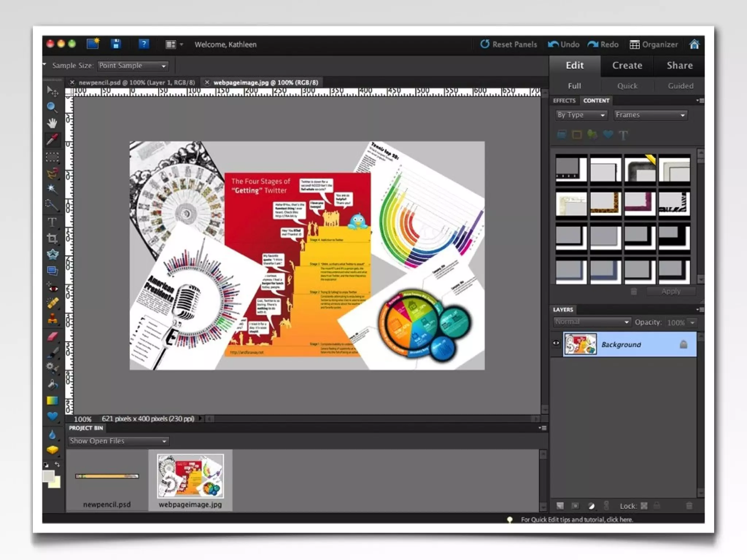This screenshot has height=560, width=747.
Task: Open the Quick Edit tips link
Action: pyautogui.click(x=576, y=520)
